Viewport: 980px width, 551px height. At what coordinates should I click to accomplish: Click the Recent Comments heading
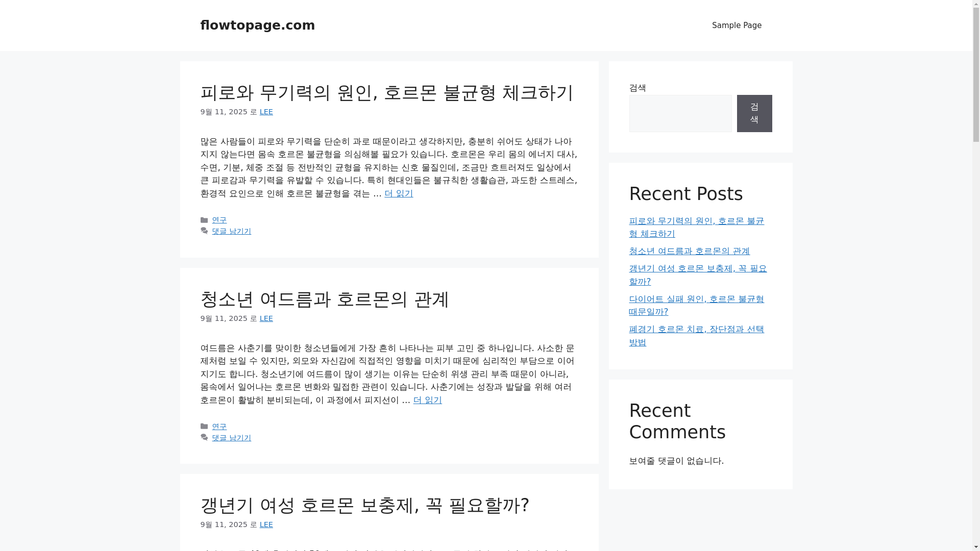(677, 421)
